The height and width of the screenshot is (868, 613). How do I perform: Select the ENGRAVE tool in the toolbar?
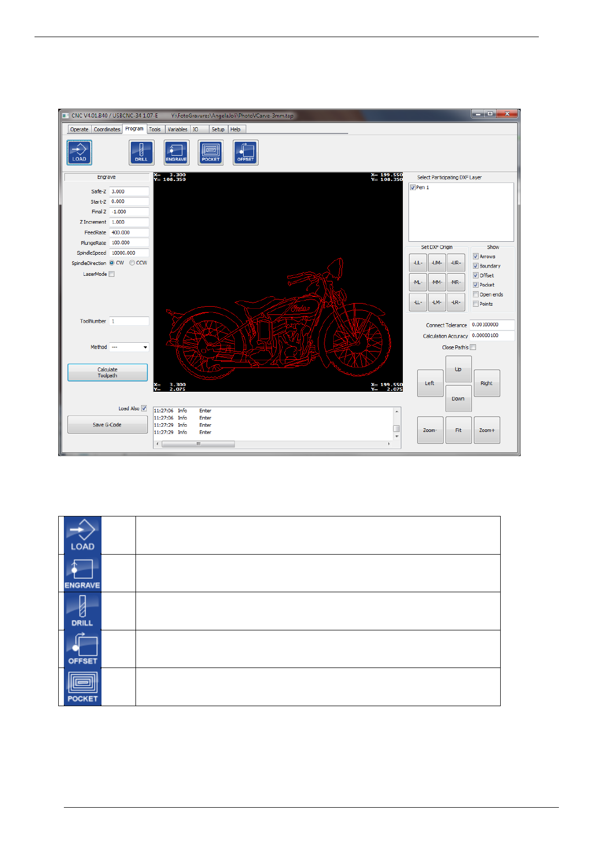point(176,153)
